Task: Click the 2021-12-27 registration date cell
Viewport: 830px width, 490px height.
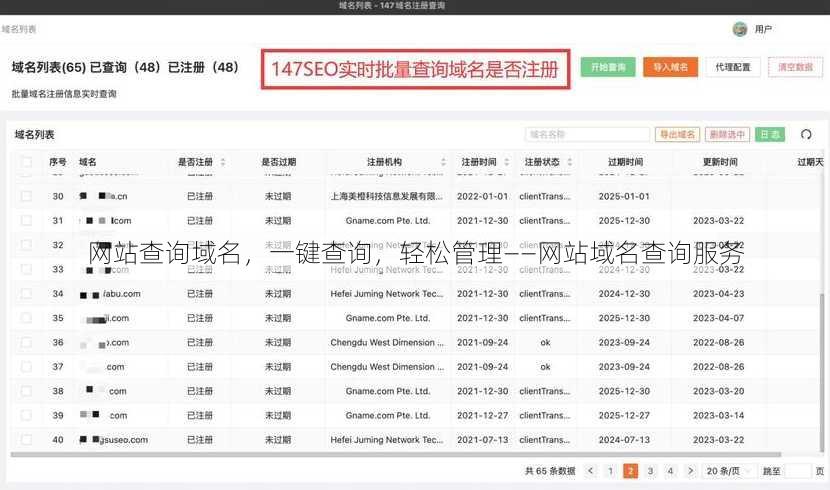Action: [x=482, y=415]
